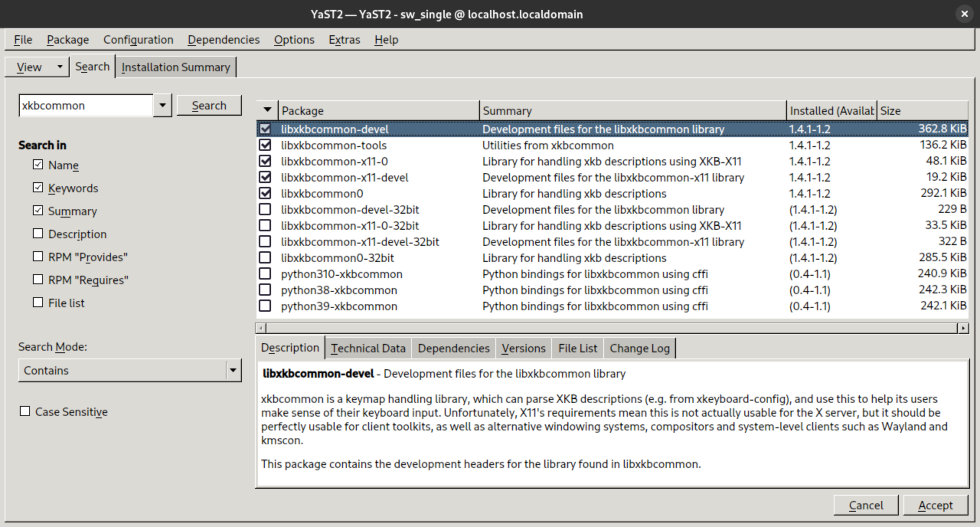Check the RPM "Provides" search option
Image resolution: width=980 pixels, height=527 pixels.
tap(38, 257)
